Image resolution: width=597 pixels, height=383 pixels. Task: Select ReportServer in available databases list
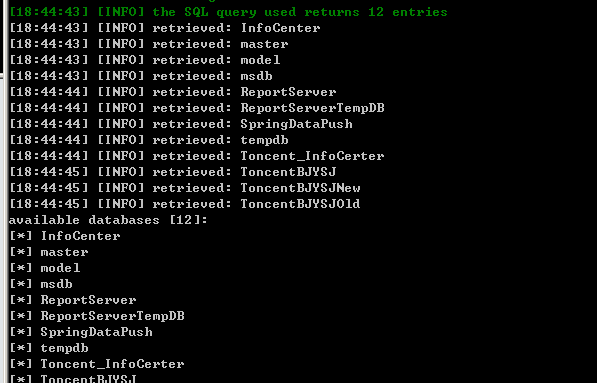88,300
